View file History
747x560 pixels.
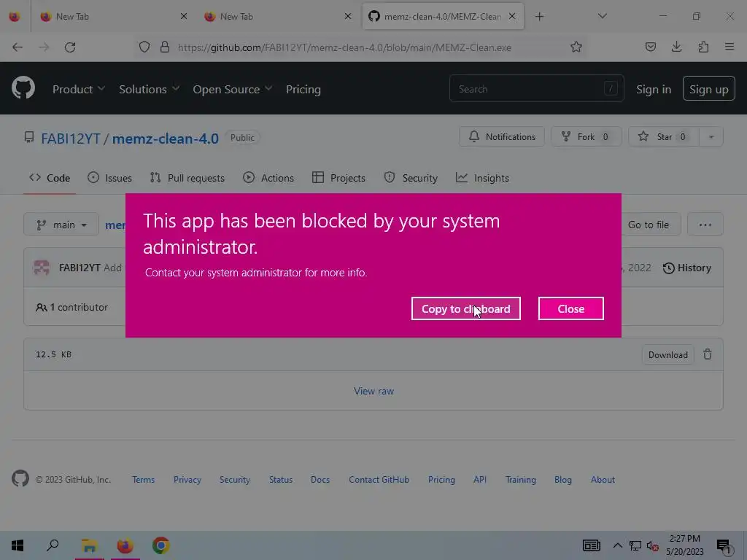tap(687, 268)
